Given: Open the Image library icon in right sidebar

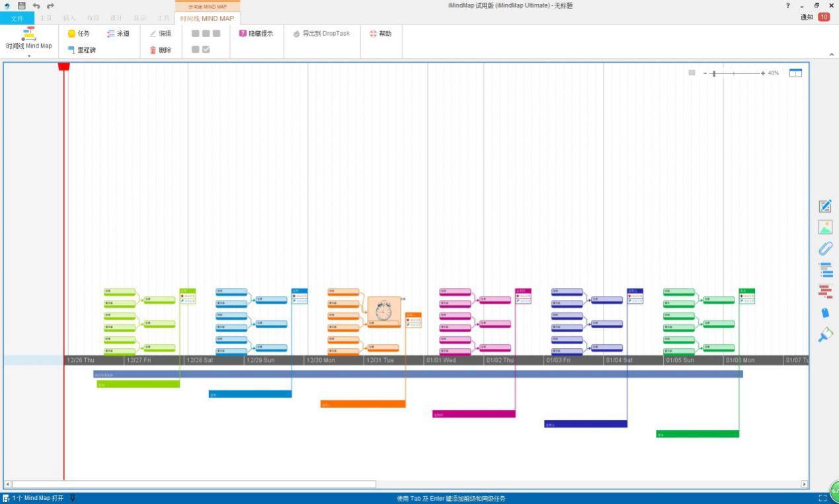Looking at the screenshot, I should pos(825,227).
